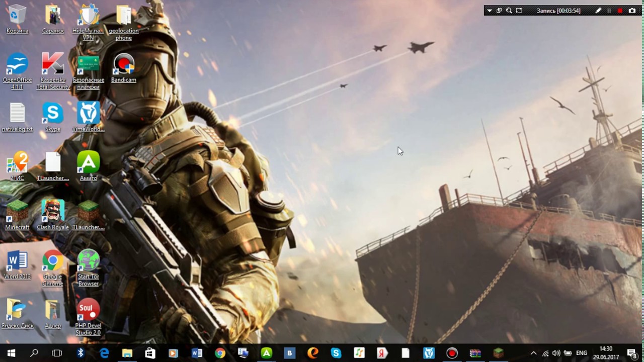
Task: Open Chrome from the taskbar
Action: (x=220, y=353)
